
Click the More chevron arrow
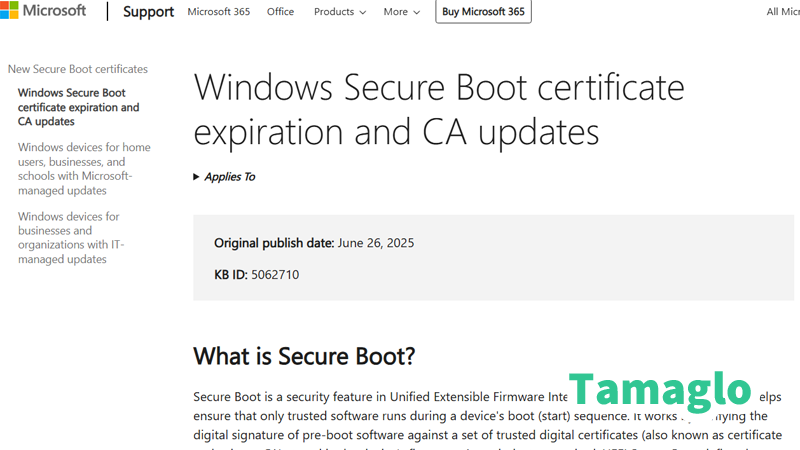416,13
